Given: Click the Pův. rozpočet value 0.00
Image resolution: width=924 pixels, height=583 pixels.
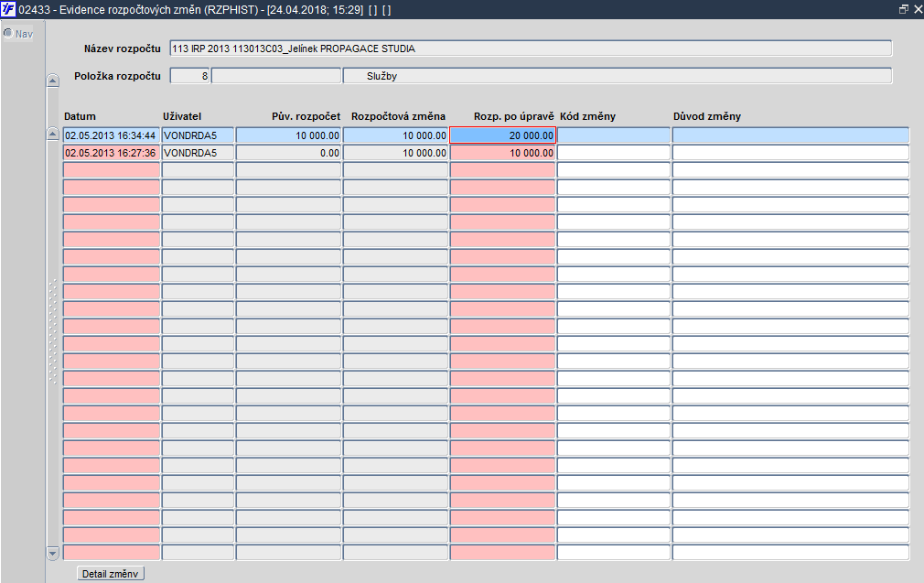Looking at the screenshot, I should point(288,153).
